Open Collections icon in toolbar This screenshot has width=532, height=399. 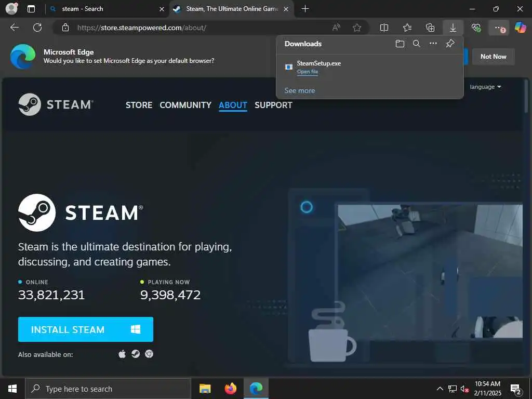coord(430,28)
